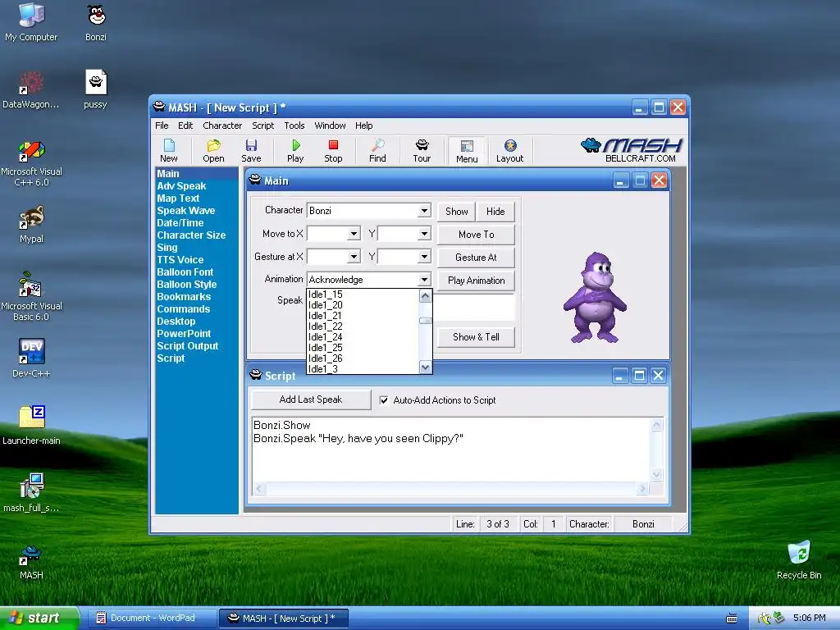Click the Gesture At button
The image size is (840, 630).
pyautogui.click(x=477, y=257)
